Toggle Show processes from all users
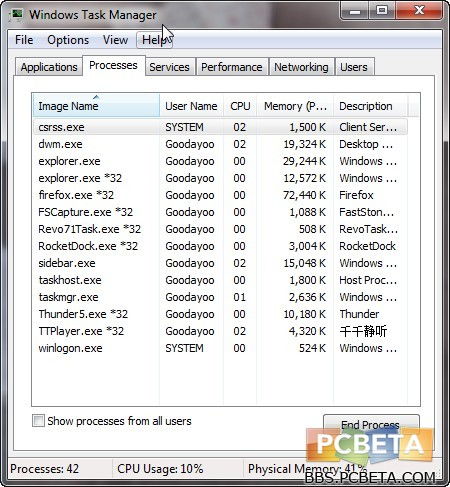450x487 pixels. coord(38,420)
